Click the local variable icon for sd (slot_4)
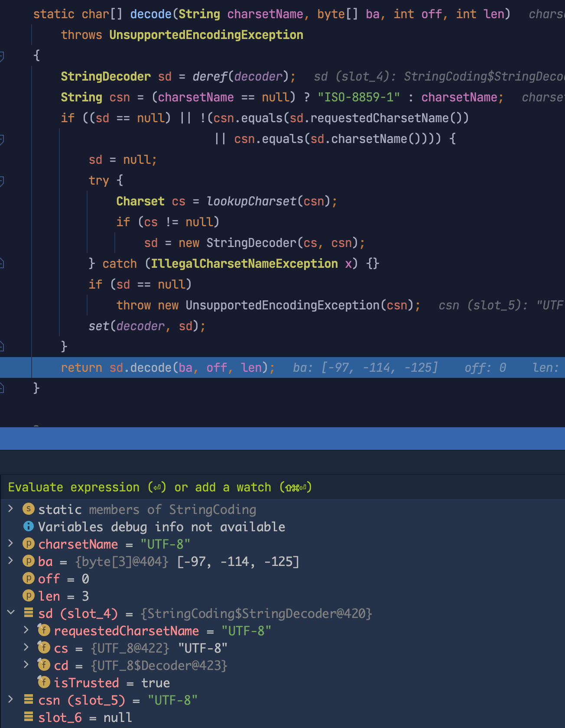The width and height of the screenshot is (565, 728). 29,613
